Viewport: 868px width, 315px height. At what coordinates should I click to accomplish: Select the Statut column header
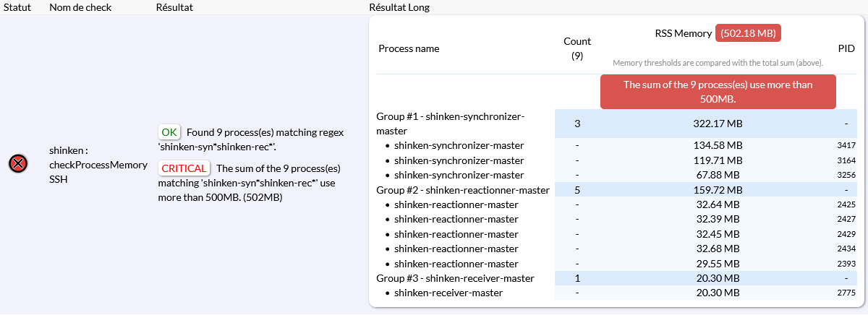17,7
